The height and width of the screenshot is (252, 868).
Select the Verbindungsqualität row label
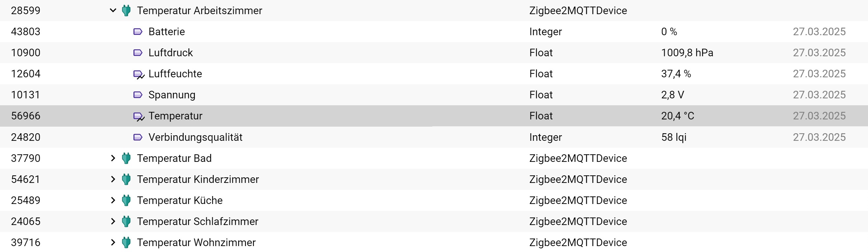[x=195, y=137]
